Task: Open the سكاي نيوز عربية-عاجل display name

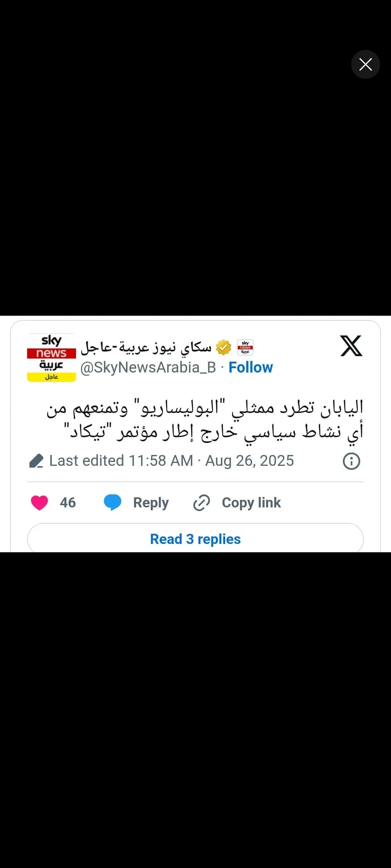Action: click(x=146, y=347)
